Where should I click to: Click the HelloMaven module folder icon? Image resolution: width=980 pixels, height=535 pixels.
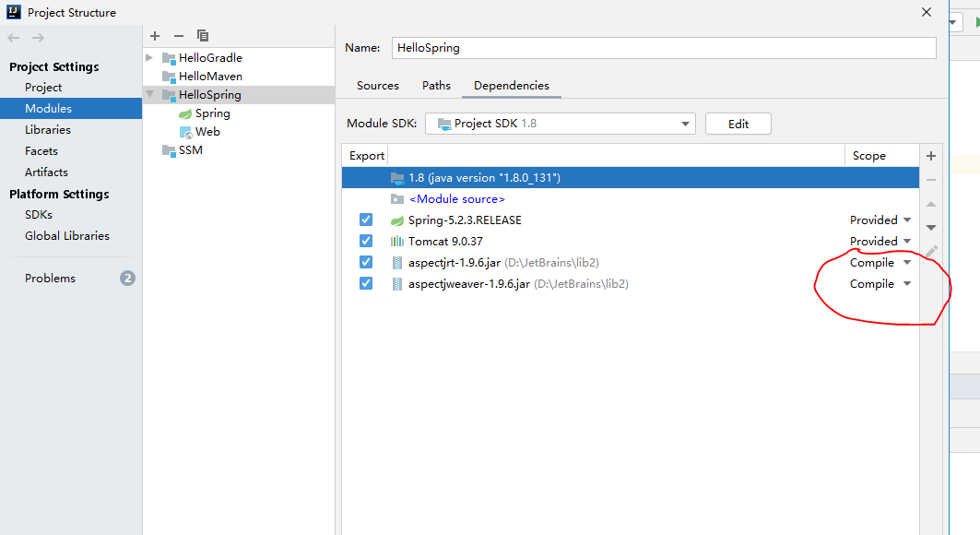coord(169,77)
